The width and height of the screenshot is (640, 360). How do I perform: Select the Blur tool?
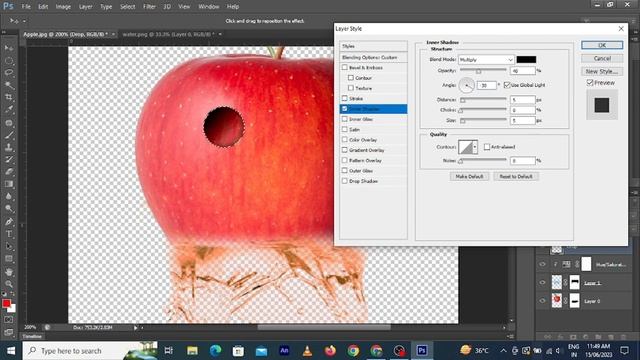[x=9, y=196]
